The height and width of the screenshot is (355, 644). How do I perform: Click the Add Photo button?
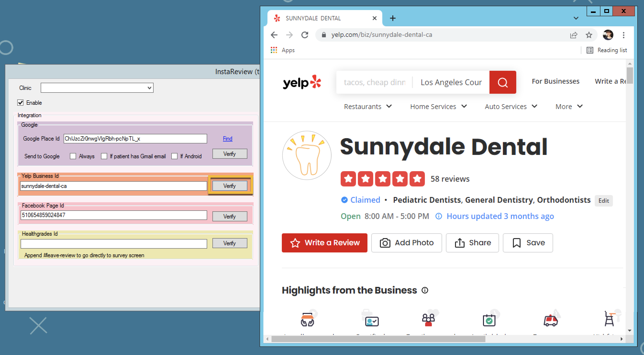pyautogui.click(x=406, y=243)
